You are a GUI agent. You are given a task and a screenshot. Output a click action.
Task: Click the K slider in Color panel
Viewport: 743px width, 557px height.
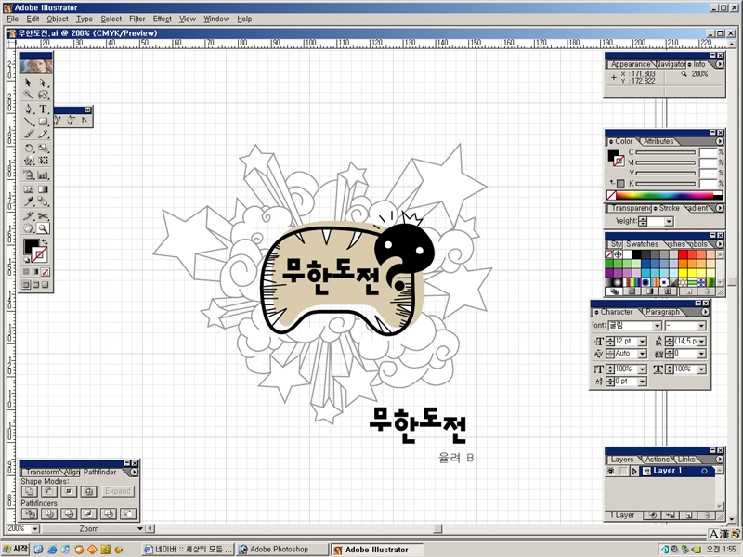tap(666, 183)
